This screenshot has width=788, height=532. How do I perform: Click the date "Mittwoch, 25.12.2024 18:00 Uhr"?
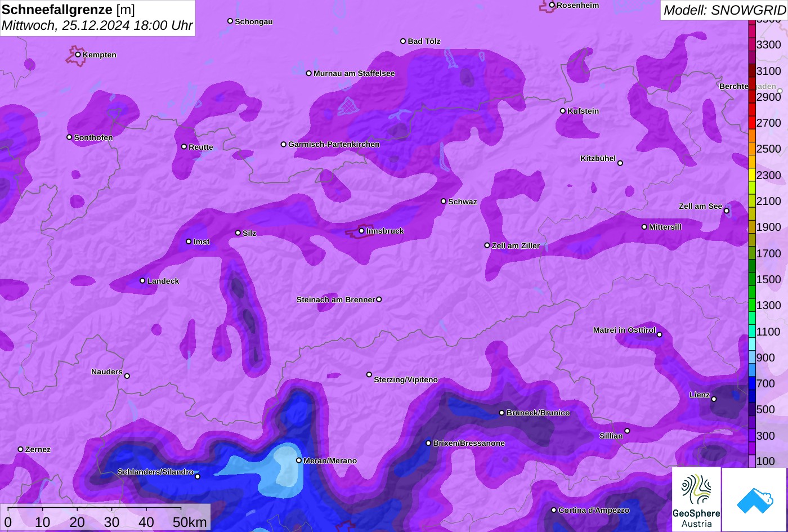(x=97, y=25)
